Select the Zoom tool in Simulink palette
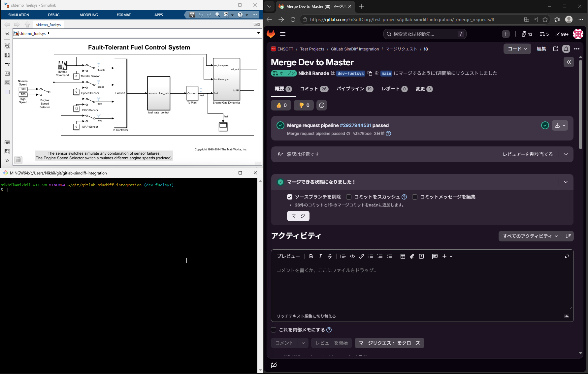This screenshot has height=374, width=588. (x=7, y=46)
